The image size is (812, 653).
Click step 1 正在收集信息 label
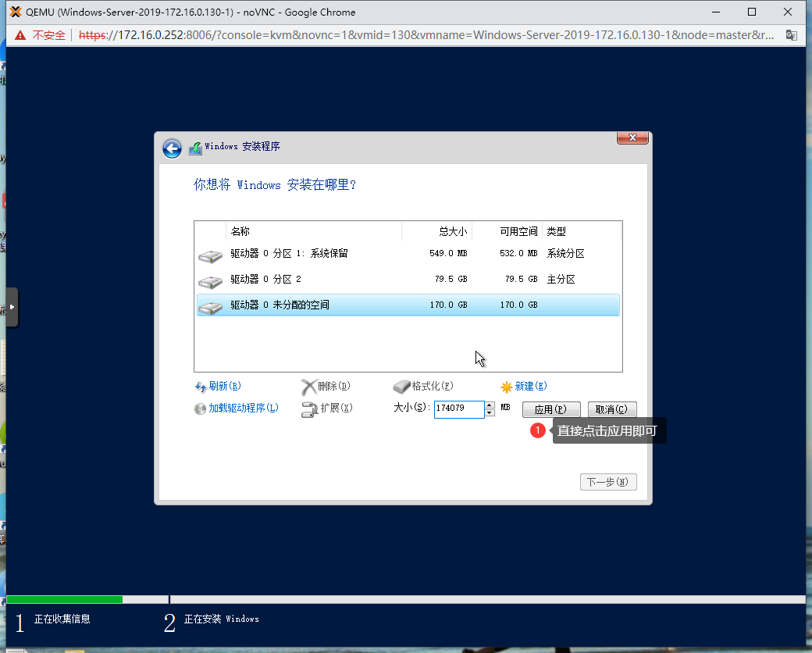[62, 619]
